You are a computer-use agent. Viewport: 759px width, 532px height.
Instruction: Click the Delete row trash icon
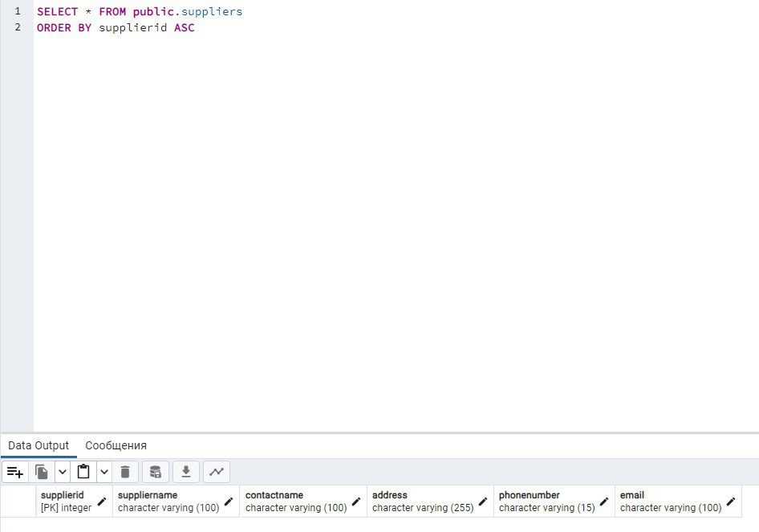[x=125, y=472]
